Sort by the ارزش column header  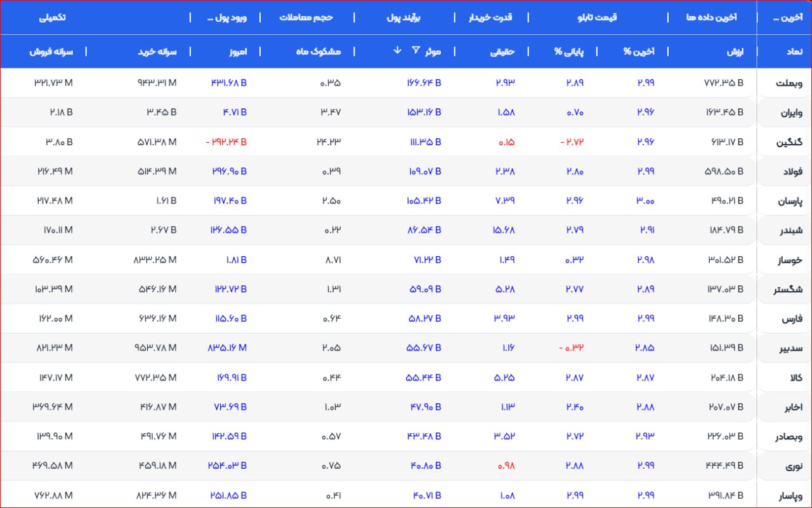(x=735, y=51)
